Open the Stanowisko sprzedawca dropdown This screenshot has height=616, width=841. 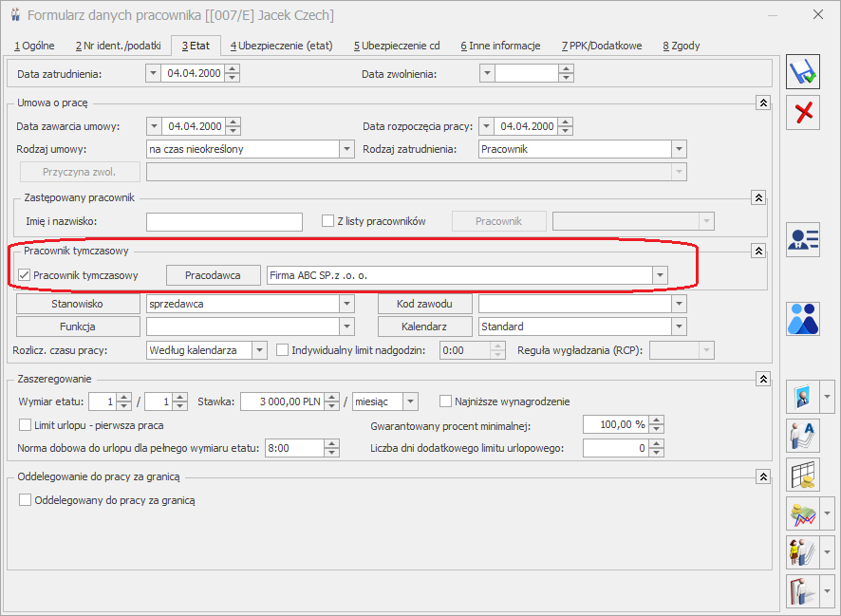346,304
